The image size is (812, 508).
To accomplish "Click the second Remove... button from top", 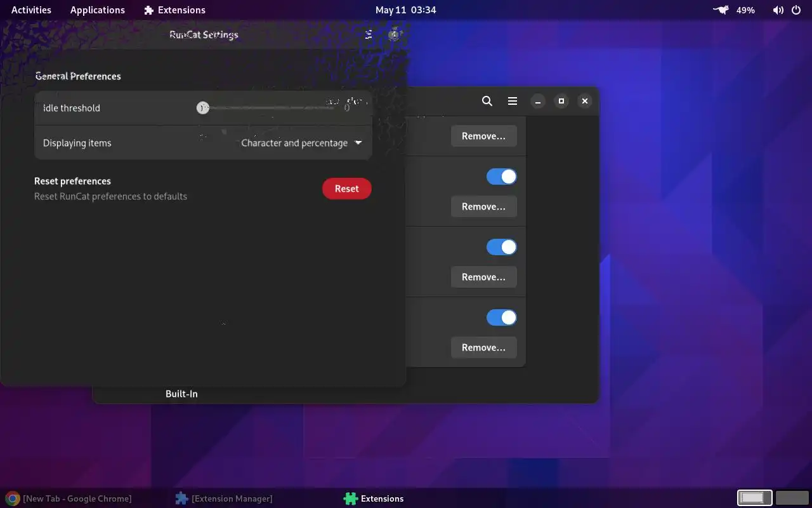I will 483,206.
